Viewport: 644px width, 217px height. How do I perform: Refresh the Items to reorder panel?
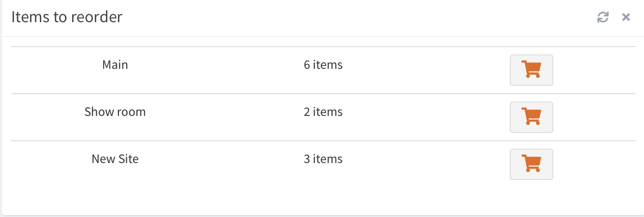coord(603,18)
